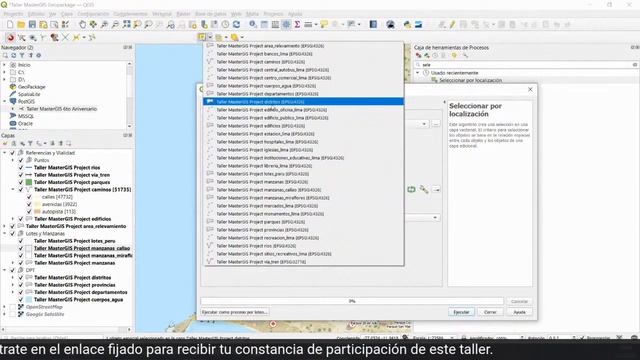This screenshot has width=640, height=360.
Task: Click the 0% progress bar in the dialog
Action: coord(352,301)
